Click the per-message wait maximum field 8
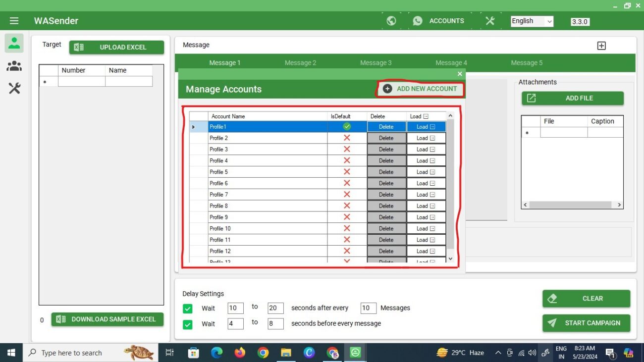Viewport: 644px width, 362px height. (x=275, y=324)
